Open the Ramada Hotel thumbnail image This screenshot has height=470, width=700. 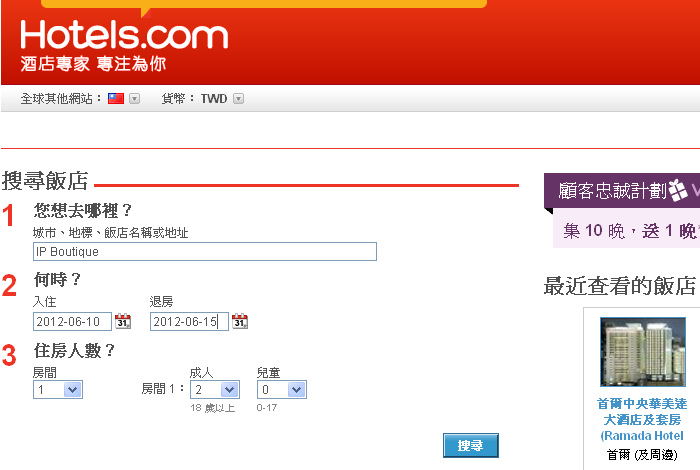point(643,352)
